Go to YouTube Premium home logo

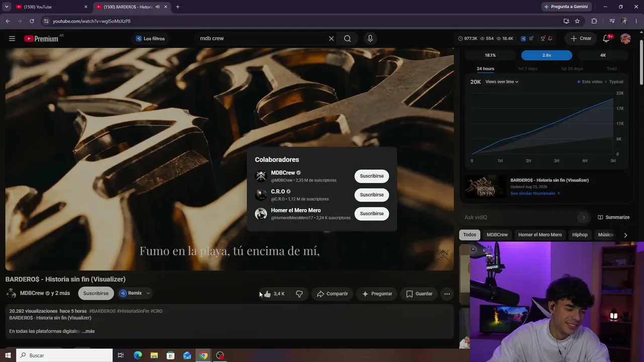coord(41,39)
